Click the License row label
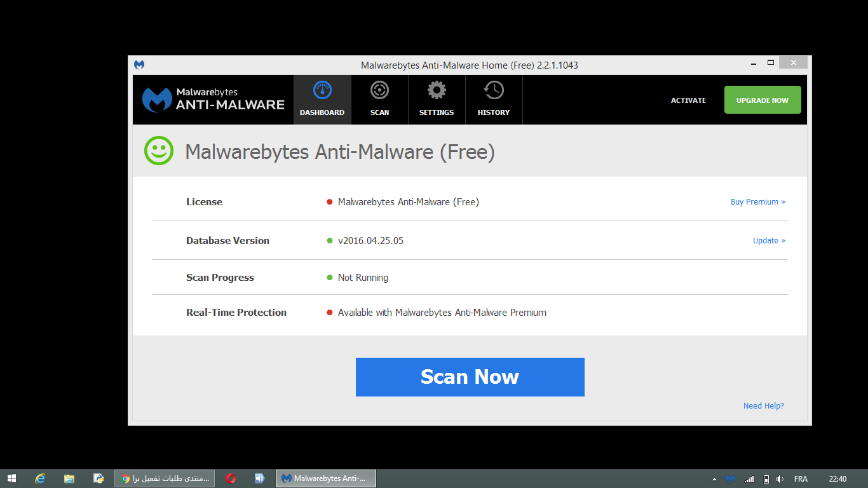The height and width of the screenshot is (488, 868). [x=204, y=202]
